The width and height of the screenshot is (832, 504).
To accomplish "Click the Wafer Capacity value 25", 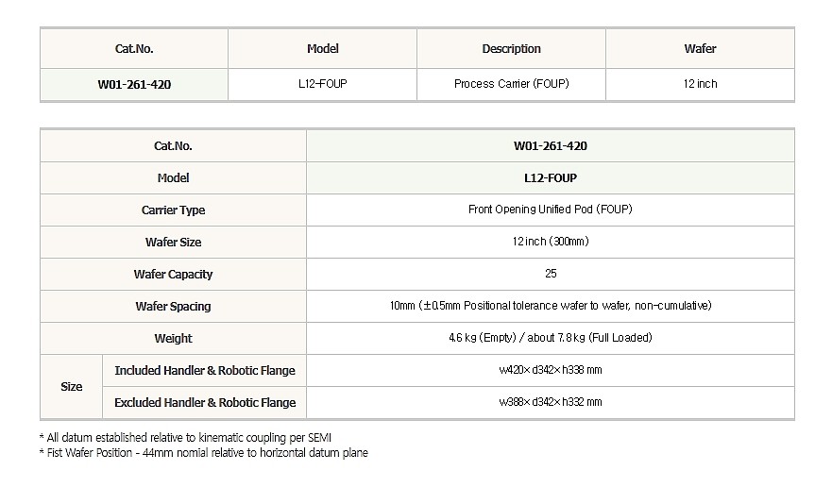I will point(551,274).
